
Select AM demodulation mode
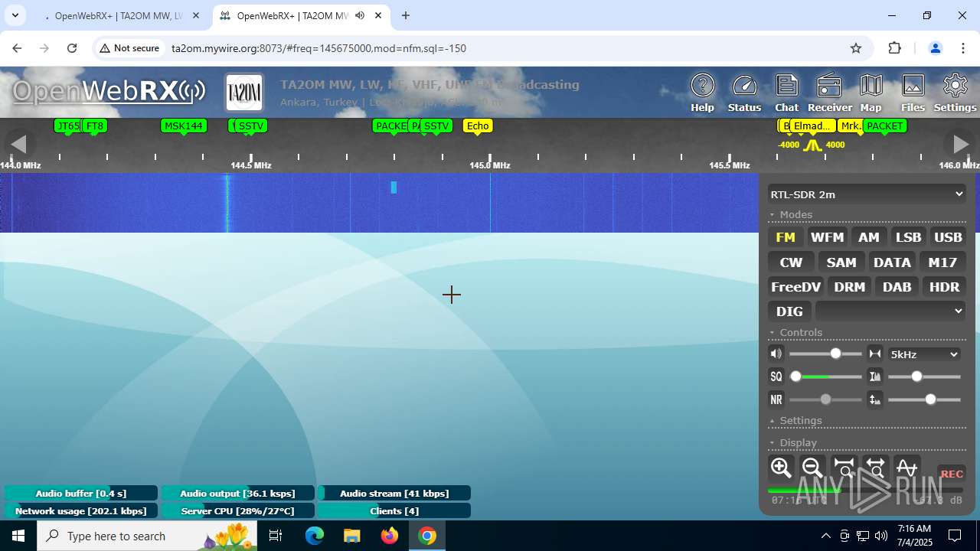point(868,237)
